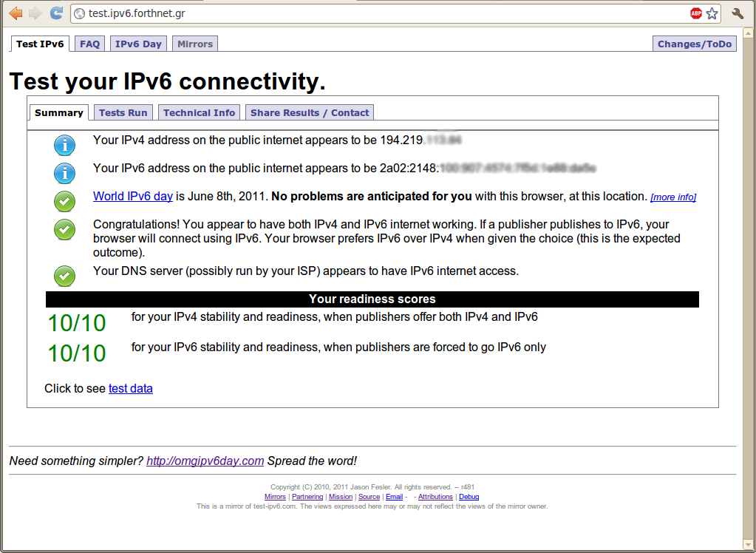This screenshot has width=756, height=553.
Task: Click the browser forward arrow button
Action: (35, 13)
